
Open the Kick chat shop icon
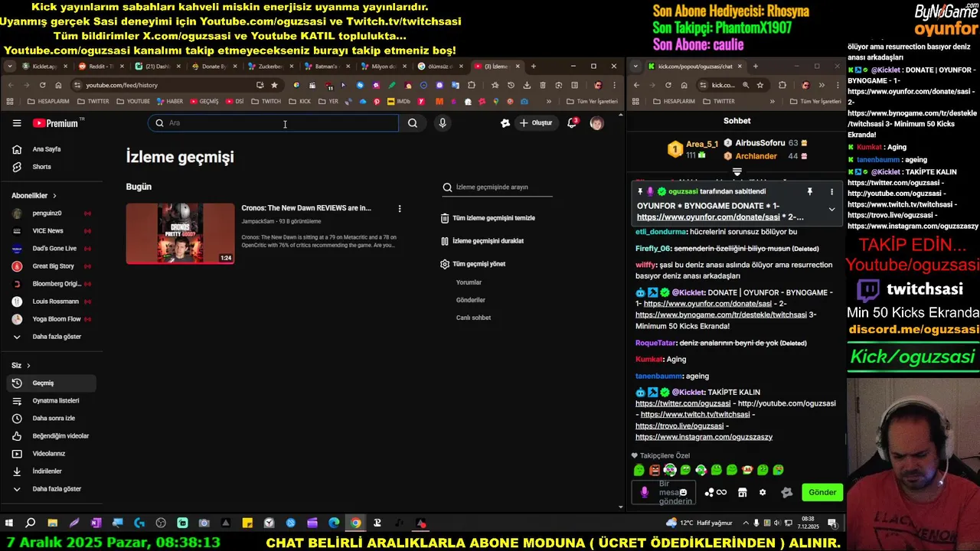(x=742, y=492)
